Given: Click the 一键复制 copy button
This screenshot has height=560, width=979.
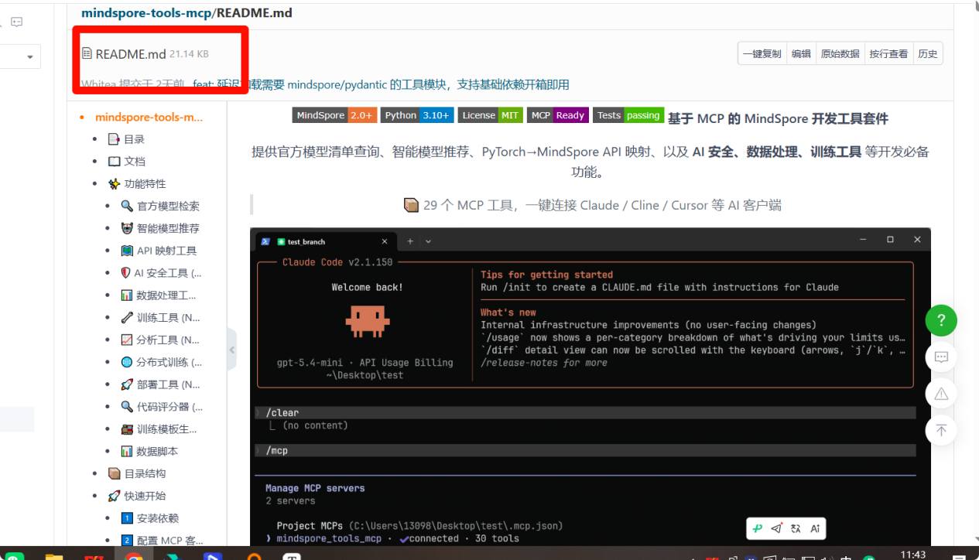Looking at the screenshot, I should coord(762,53).
